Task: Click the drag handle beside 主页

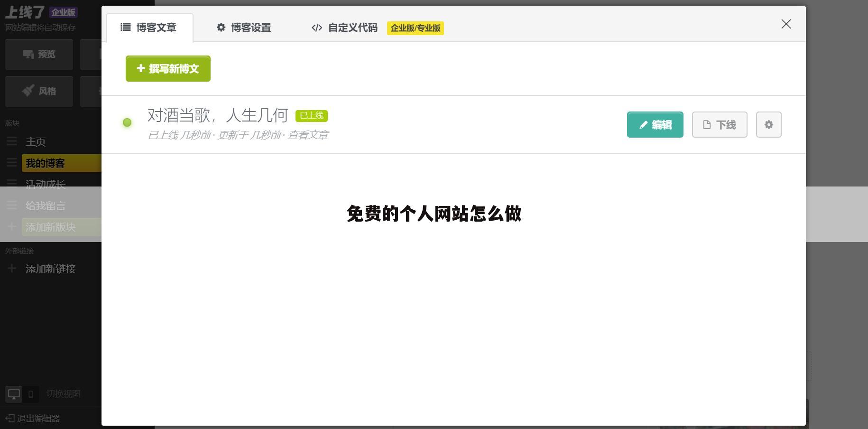Action: [12, 141]
